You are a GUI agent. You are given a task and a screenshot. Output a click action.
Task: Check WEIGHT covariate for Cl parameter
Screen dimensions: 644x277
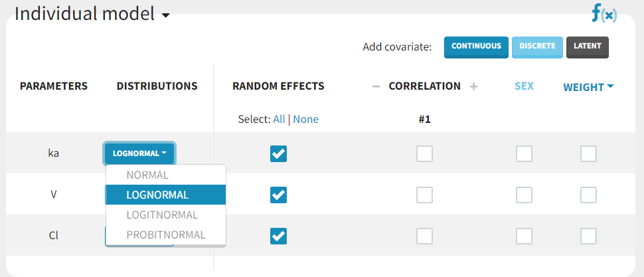tap(588, 236)
